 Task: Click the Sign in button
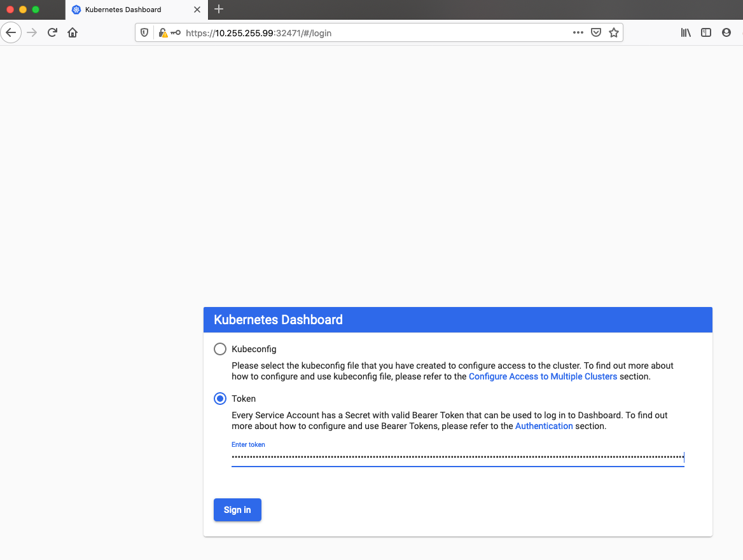click(x=237, y=510)
